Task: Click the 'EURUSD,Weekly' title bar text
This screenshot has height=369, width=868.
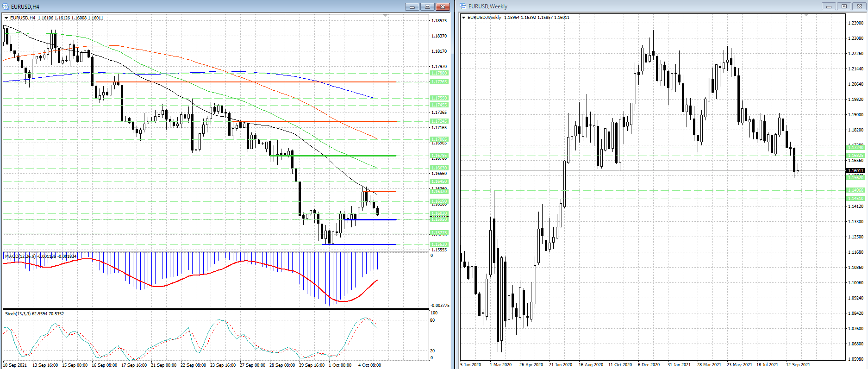Action: [x=488, y=6]
